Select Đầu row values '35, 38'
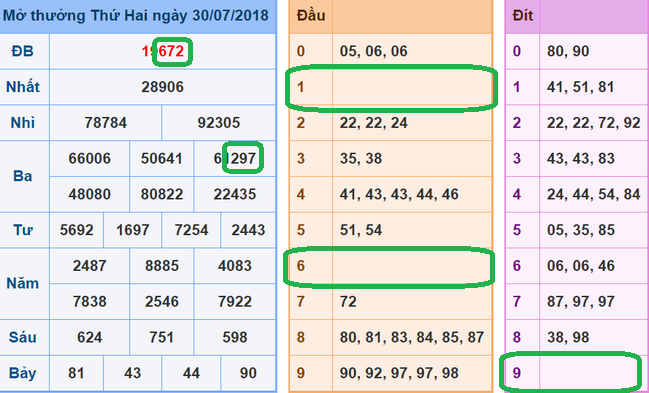This screenshot has width=649, height=393. (x=361, y=158)
